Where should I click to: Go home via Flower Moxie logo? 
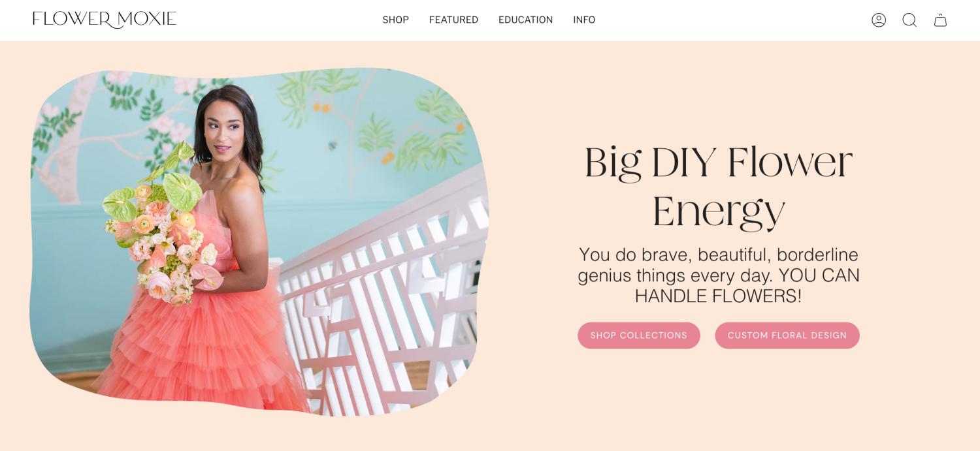pyautogui.click(x=105, y=20)
